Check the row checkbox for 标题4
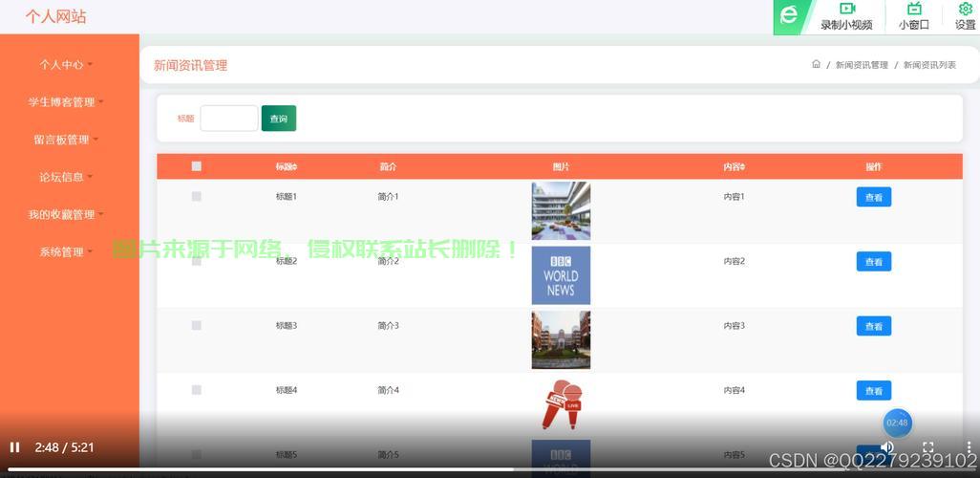Viewport: 980px width, 478px height. pyautogui.click(x=196, y=390)
